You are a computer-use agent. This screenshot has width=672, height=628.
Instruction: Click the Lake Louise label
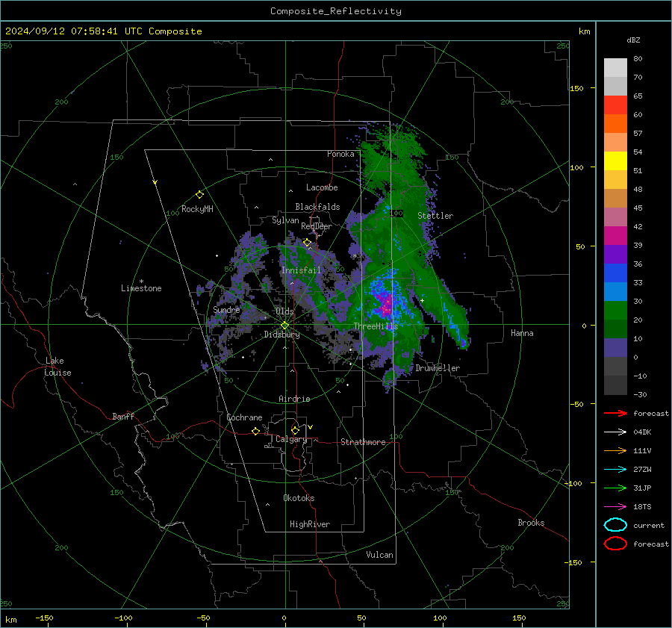[57, 367]
